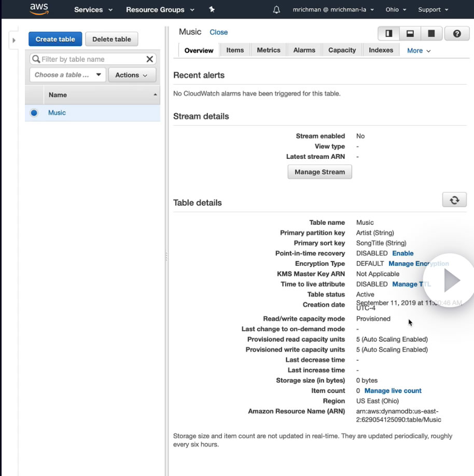
Task: Click the Manage TTL link
Action: click(411, 284)
